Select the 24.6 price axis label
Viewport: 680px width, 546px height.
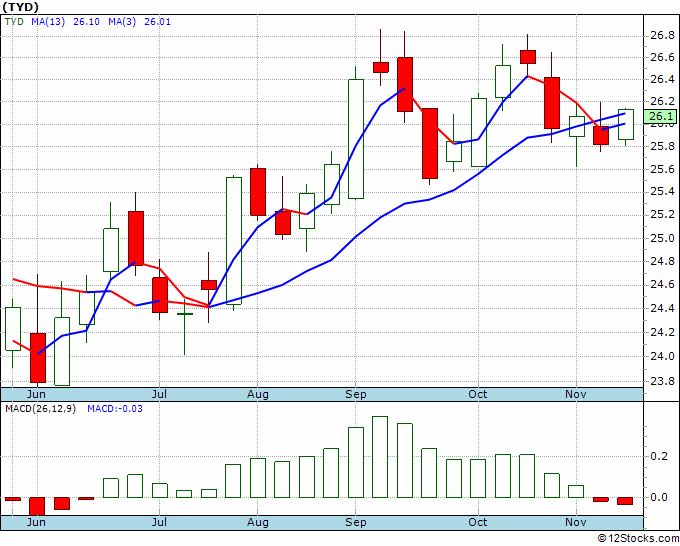point(662,284)
